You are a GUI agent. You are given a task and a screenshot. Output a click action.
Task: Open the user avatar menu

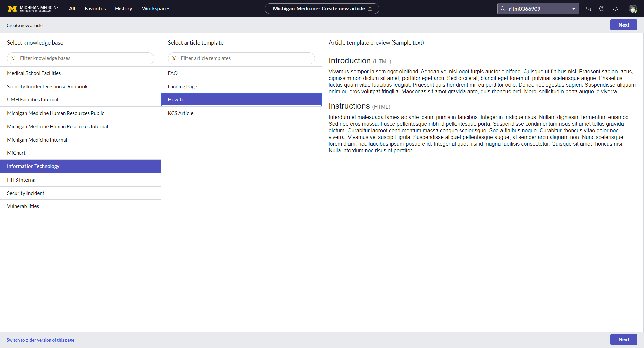[x=633, y=9]
